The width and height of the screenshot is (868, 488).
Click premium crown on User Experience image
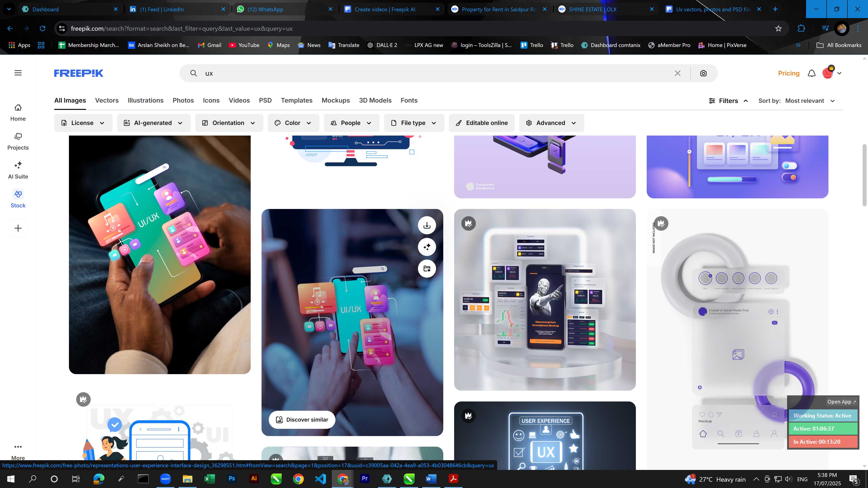[x=468, y=416]
